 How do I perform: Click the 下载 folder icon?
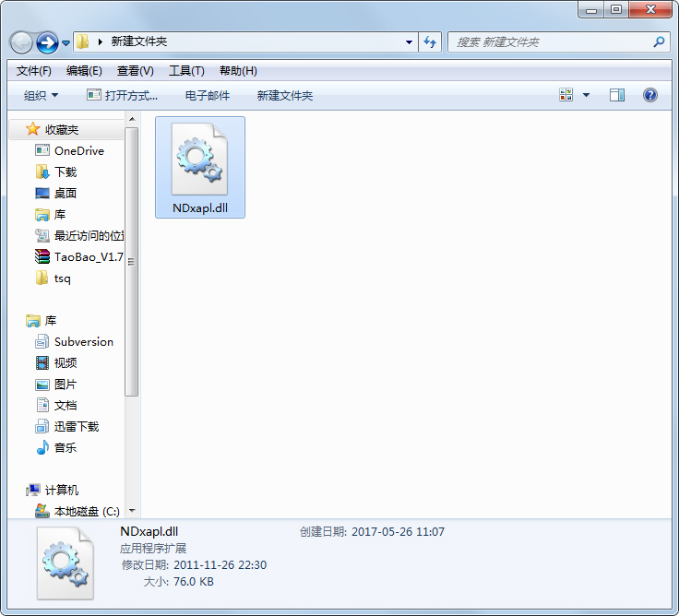(x=42, y=172)
